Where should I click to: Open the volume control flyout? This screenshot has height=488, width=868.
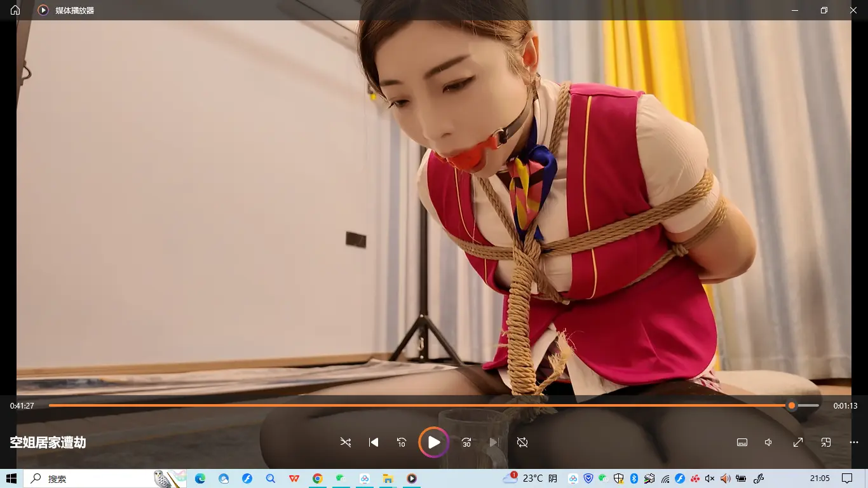pyautogui.click(x=769, y=442)
